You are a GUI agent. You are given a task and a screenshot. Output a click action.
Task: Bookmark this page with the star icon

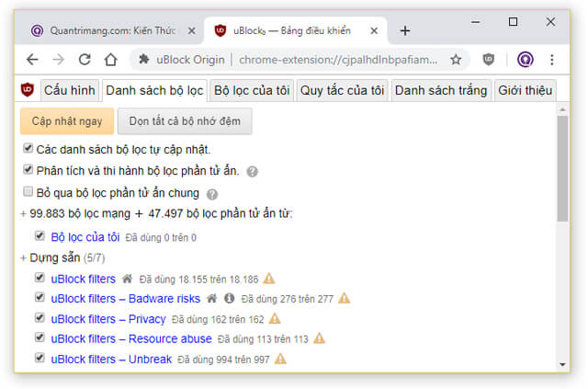456,60
